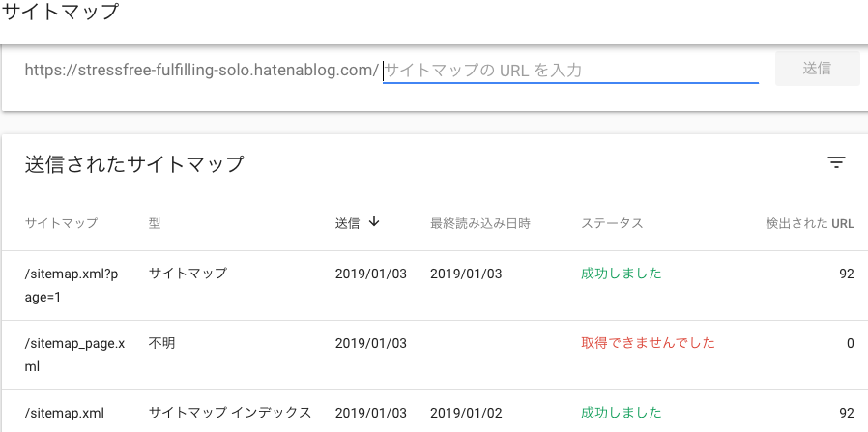
Task: Click the サイトマップ page title
Action: (60, 11)
